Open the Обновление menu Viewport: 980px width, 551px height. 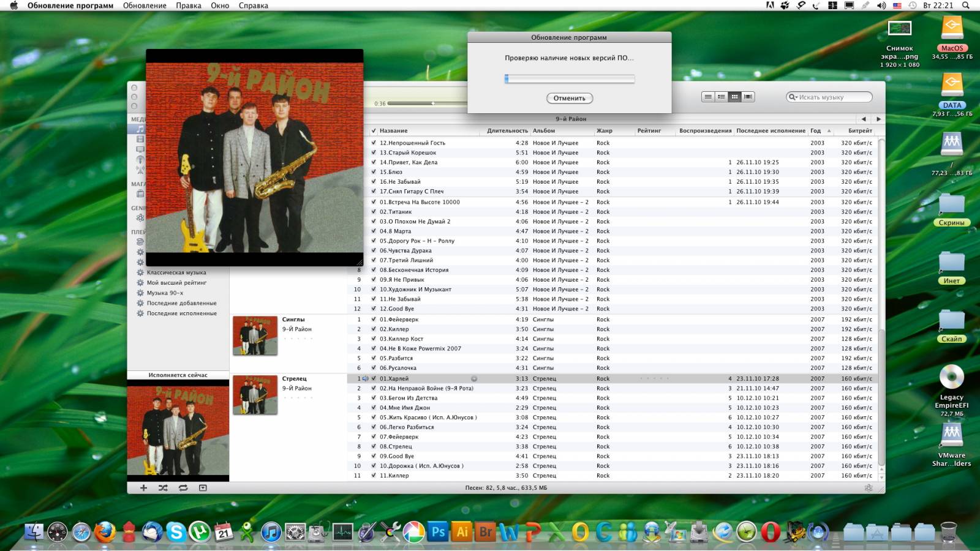[x=145, y=6]
